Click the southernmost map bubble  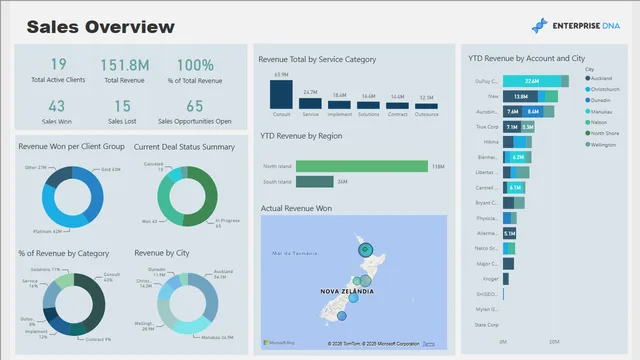pyautogui.click(x=342, y=316)
